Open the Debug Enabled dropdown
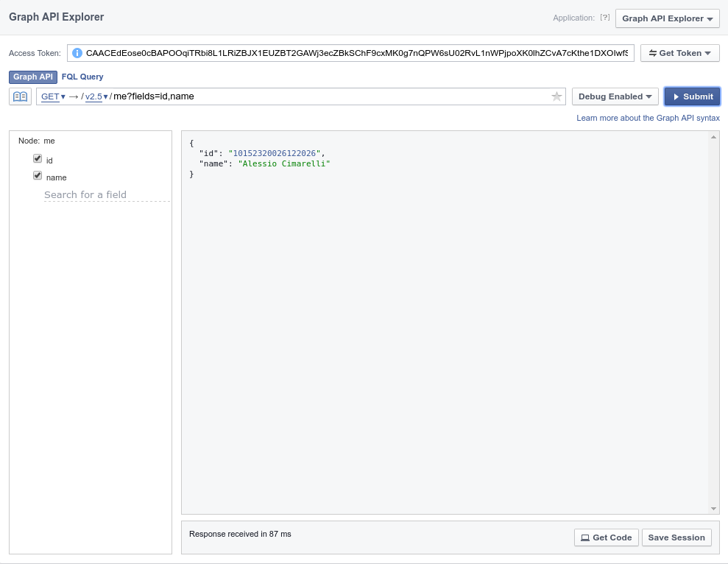 tap(615, 96)
